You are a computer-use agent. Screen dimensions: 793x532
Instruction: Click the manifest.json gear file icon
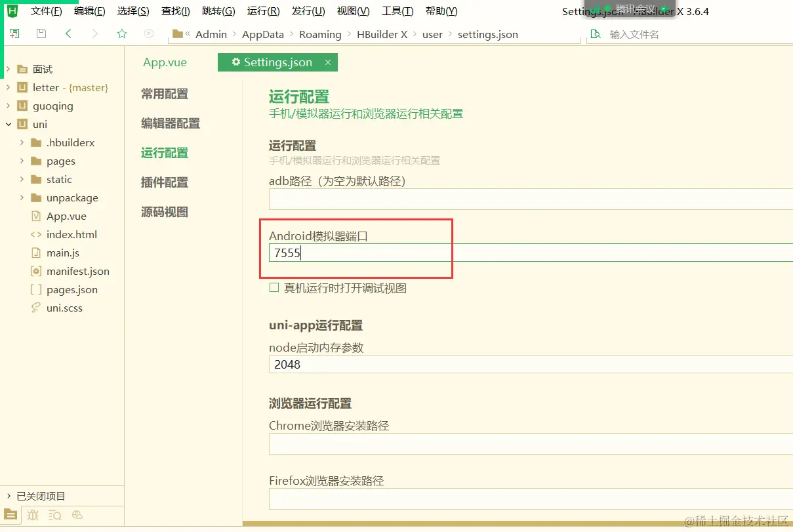point(36,271)
